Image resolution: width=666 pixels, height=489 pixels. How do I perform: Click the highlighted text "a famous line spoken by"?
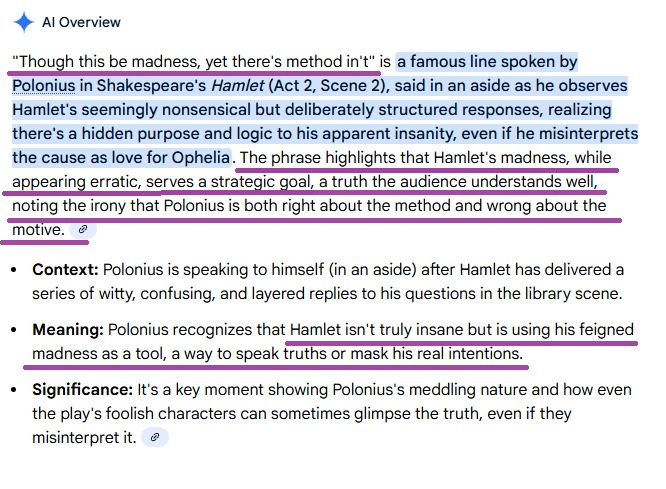pyautogui.click(x=488, y=62)
